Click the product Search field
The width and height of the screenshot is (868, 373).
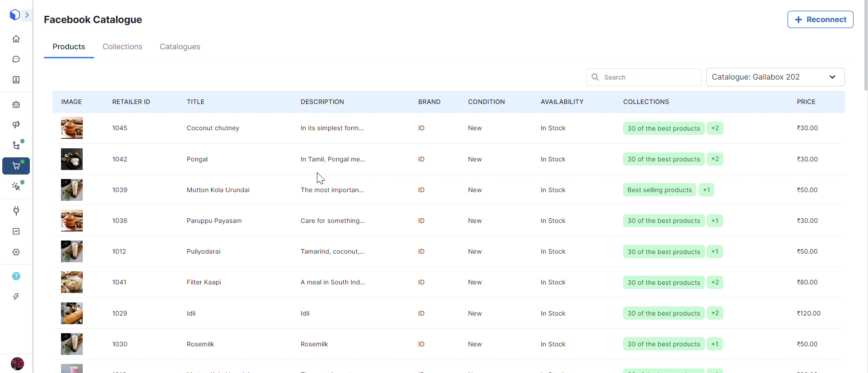click(644, 77)
